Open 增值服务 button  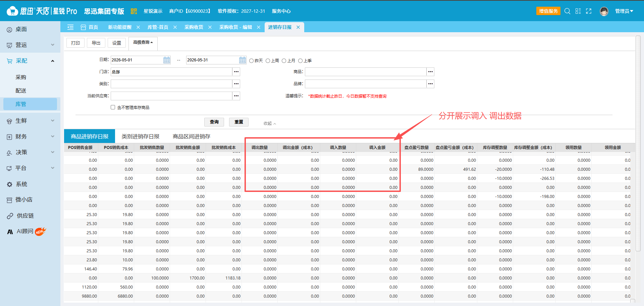pyautogui.click(x=548, y=11)
